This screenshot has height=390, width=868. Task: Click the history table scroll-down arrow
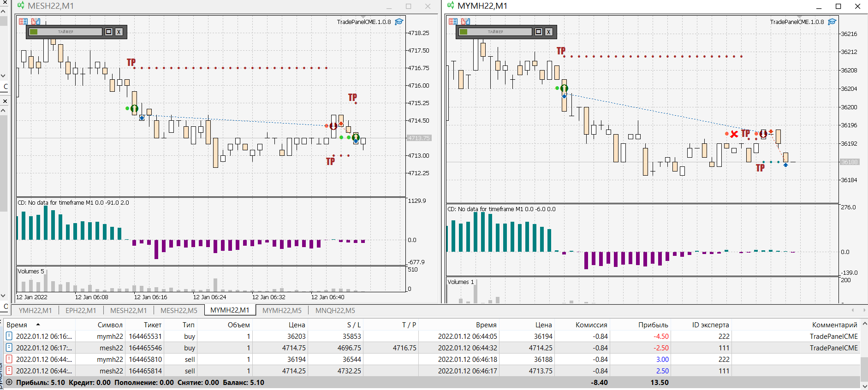pyautogui.click(x=864, y=386)
